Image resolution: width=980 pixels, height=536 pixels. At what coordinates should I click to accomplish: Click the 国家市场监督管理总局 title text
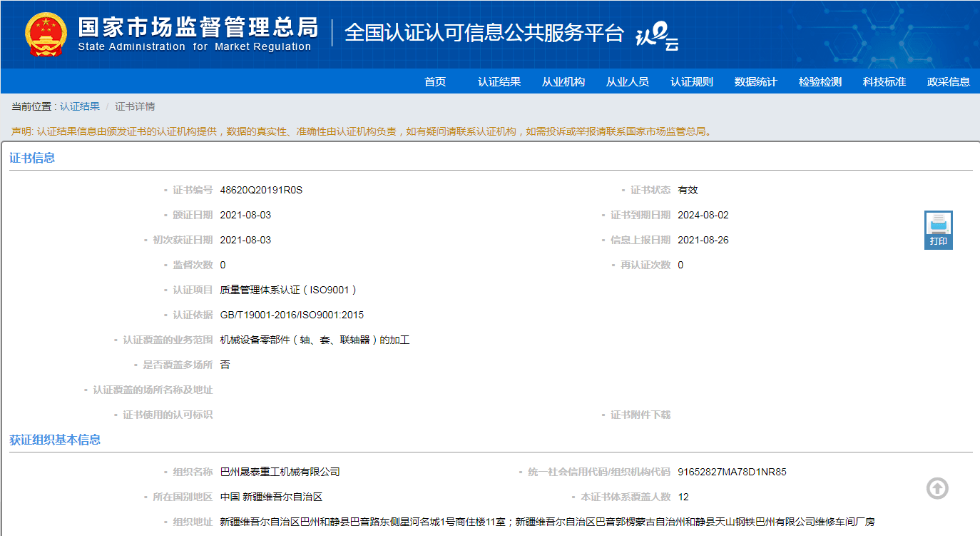point(198,27)
